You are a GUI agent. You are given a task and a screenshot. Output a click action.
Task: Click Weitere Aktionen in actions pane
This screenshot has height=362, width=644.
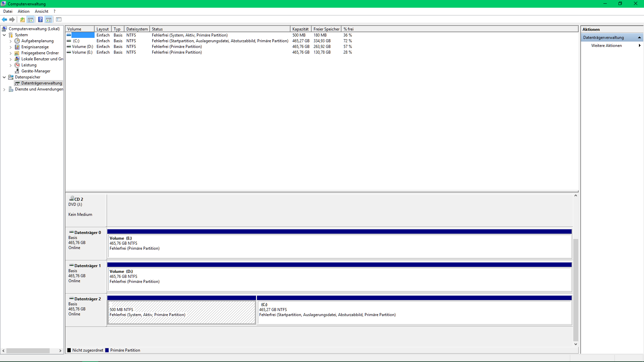click(606, 46)
